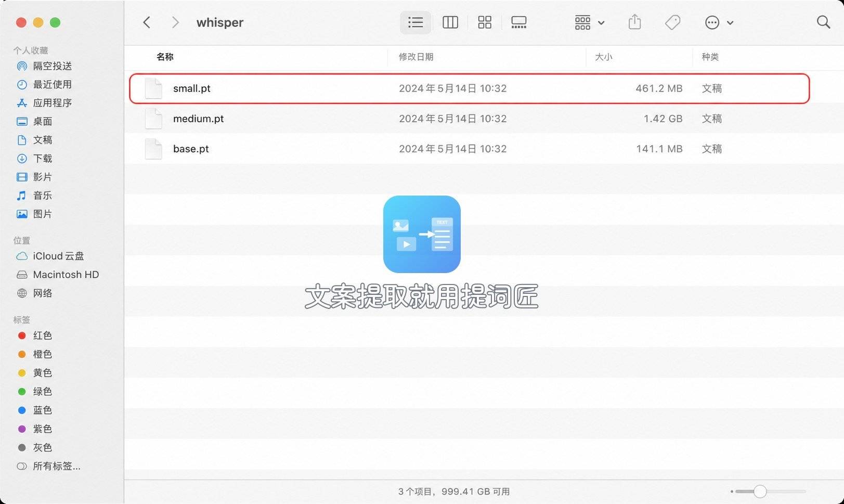Click the base.pt modification date
Image resolution: width=844 pixels, height=504 pixels.
[x=452, y=149]
